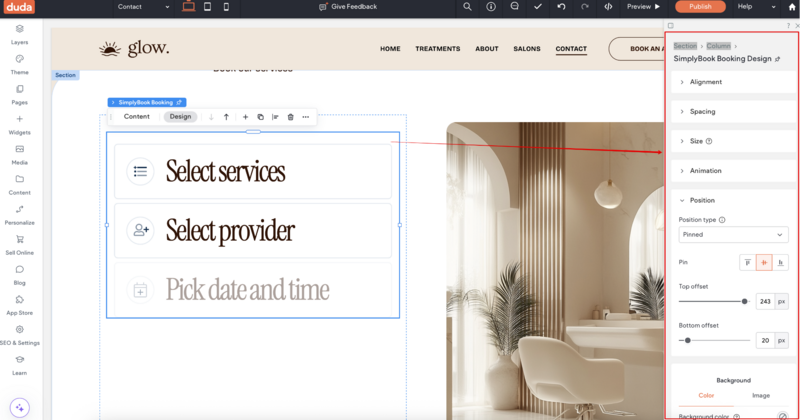Select the middle pin alignment option

[763, 262]
